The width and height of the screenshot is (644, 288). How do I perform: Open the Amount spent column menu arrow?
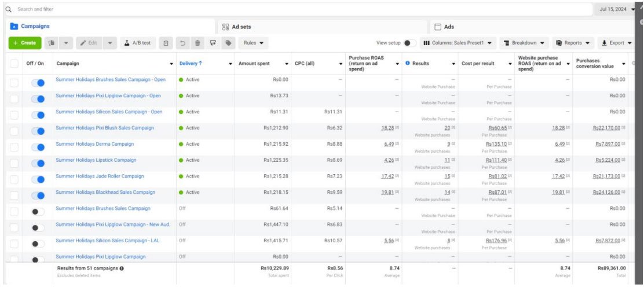(x=286, y=64)
